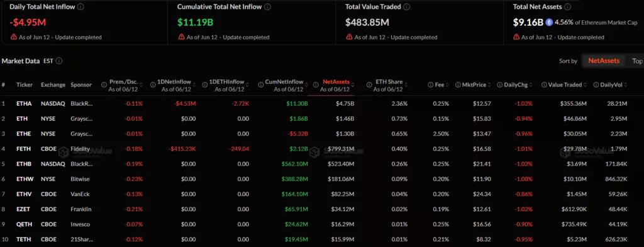Viewport: 644px width, 247px height.
Task: Click info icon of 1DNetInflow column
Action: pyautogui.click(x=153, y=85)
